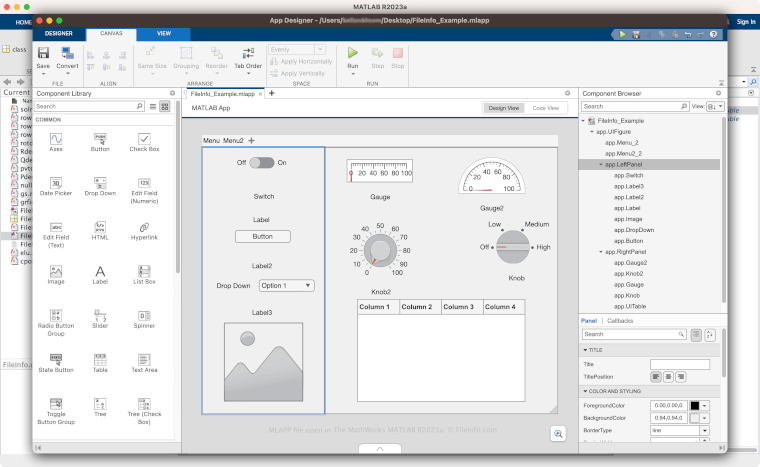The image size is (760, 467).
Task: Click the Convert icon in the File section
Action: 67,53
